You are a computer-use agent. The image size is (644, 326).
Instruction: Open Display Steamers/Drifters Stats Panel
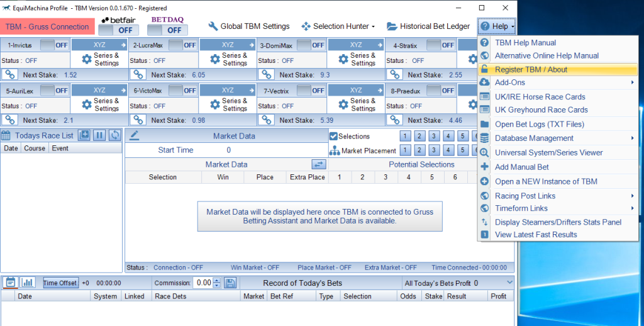[558, 222]
